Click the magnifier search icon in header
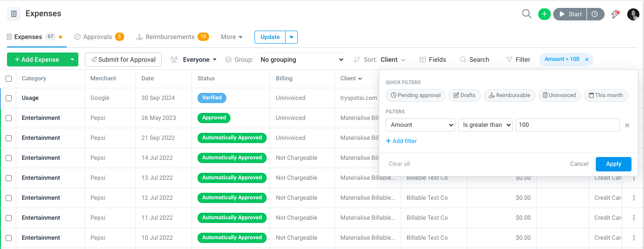The image size is (644, 249). (526, 14)
